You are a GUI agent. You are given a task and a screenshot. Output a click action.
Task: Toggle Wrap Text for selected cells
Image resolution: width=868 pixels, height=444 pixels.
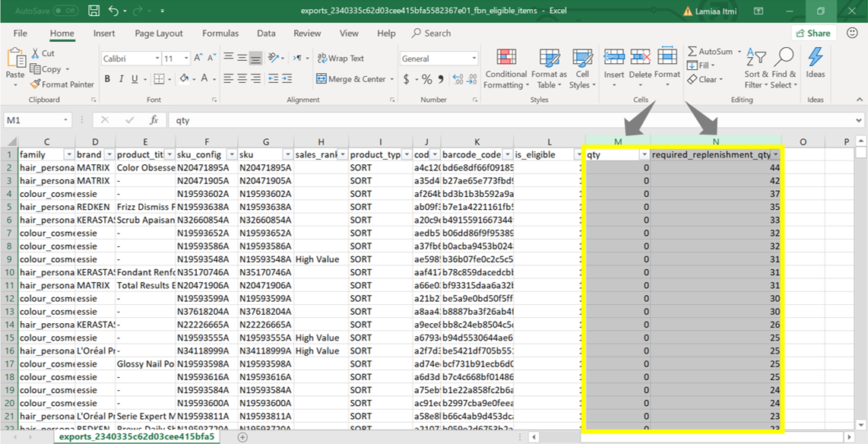pos(341,59)
